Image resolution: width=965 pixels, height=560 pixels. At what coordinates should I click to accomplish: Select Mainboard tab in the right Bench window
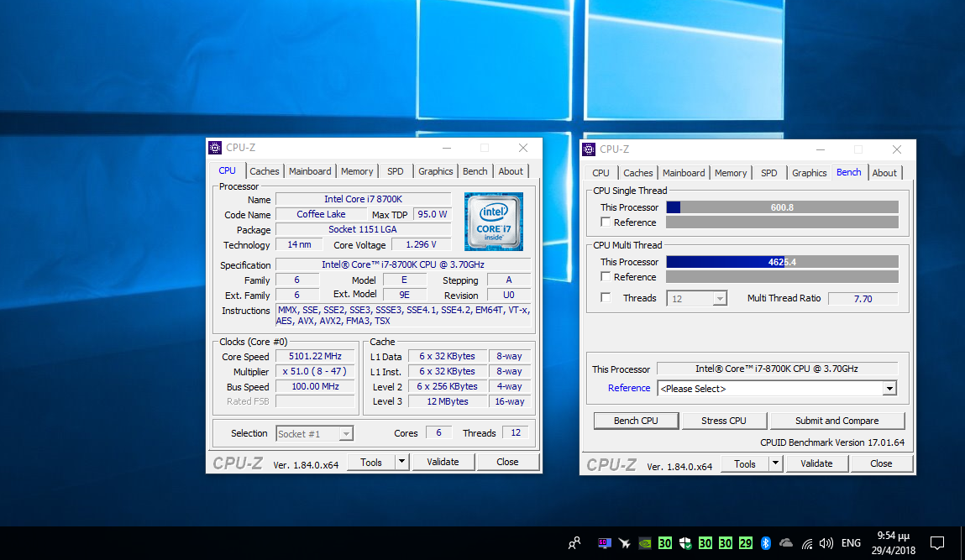(684, 173)
